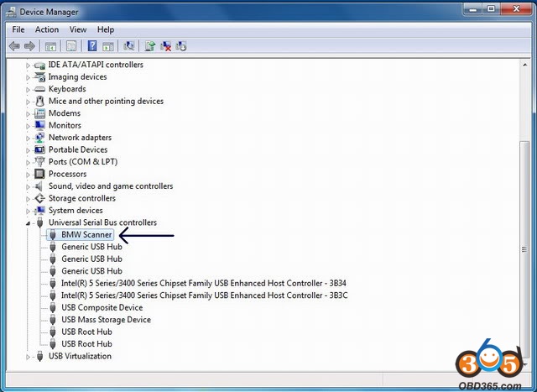The height and width of the screenshot is (392, 537).
Task: Expand the Network adapters node
Action: pyautogui.click(x=28, y=139)
